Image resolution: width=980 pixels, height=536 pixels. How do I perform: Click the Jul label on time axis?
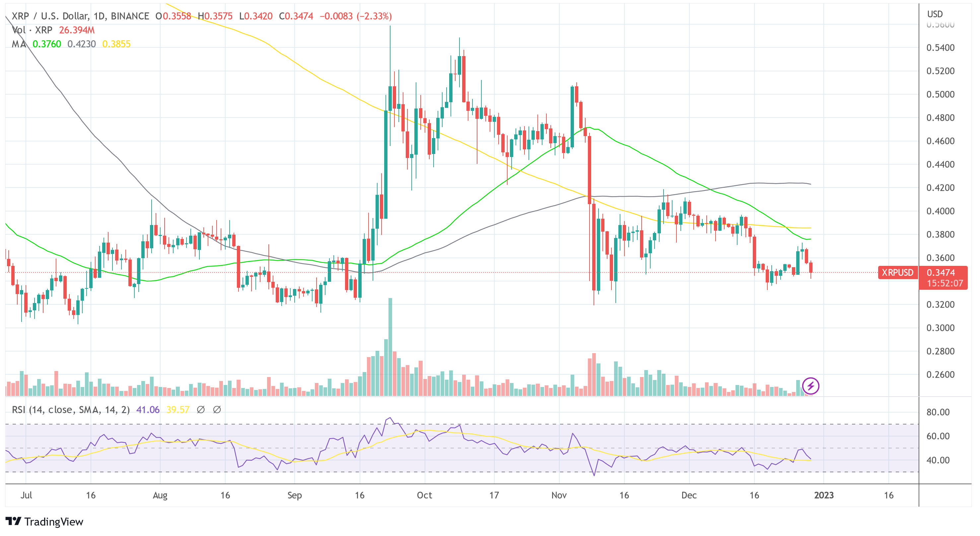[26, 495]
